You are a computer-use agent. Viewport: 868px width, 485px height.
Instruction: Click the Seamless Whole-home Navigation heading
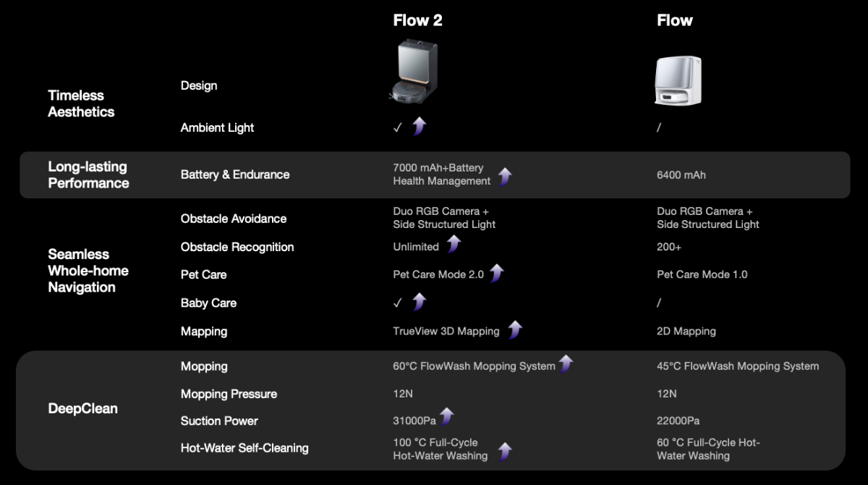click(88, 271)
